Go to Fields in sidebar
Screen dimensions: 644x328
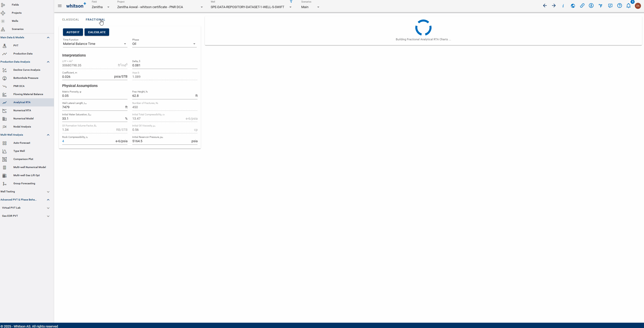point(27,5)
